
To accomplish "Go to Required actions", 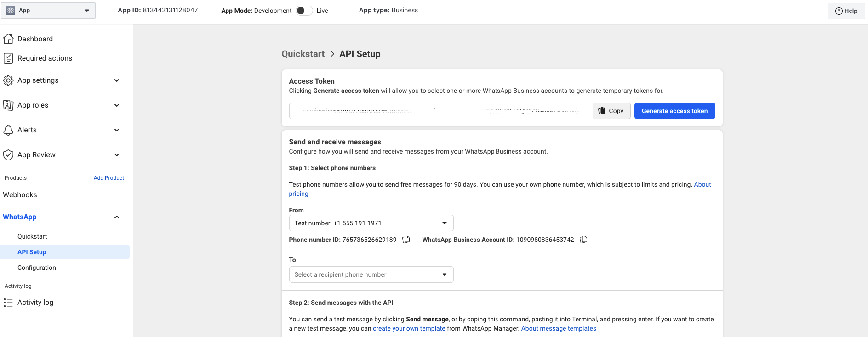I will (x=45, y=58).
